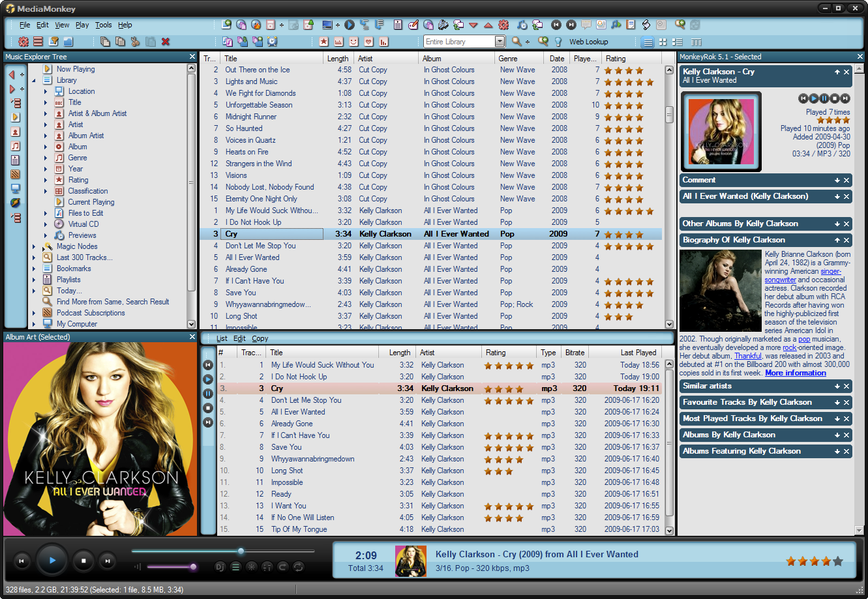The height and width of the screenshot is (599, 868).
Task: Click the mini pause button in MonkeyRok panel
Action: click(824, 98)
